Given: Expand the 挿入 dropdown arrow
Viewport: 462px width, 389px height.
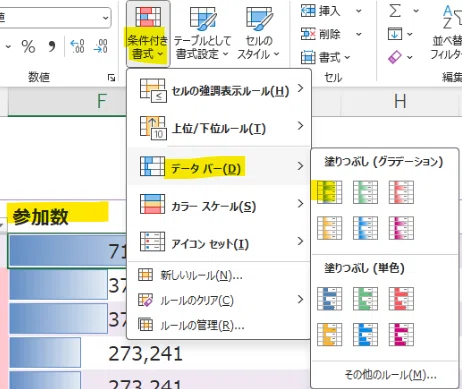Looking at the screenshot, I should click(359, 11).
